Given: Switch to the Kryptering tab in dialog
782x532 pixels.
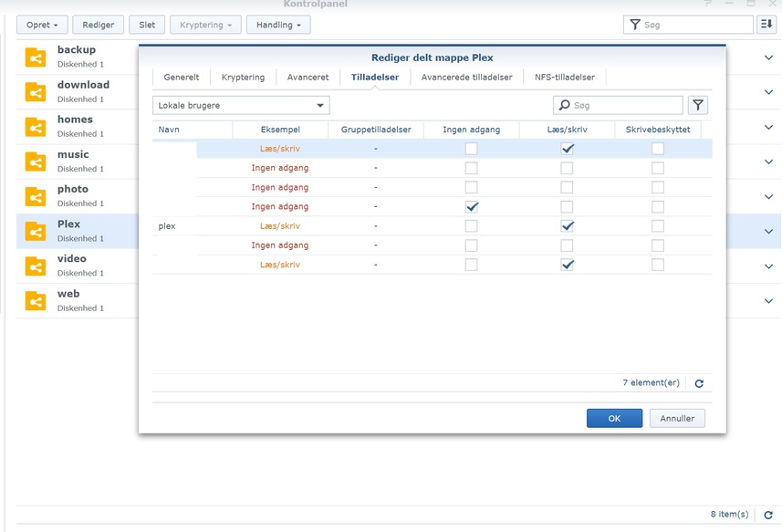Looking at the screenshot, I should (243, 78).
